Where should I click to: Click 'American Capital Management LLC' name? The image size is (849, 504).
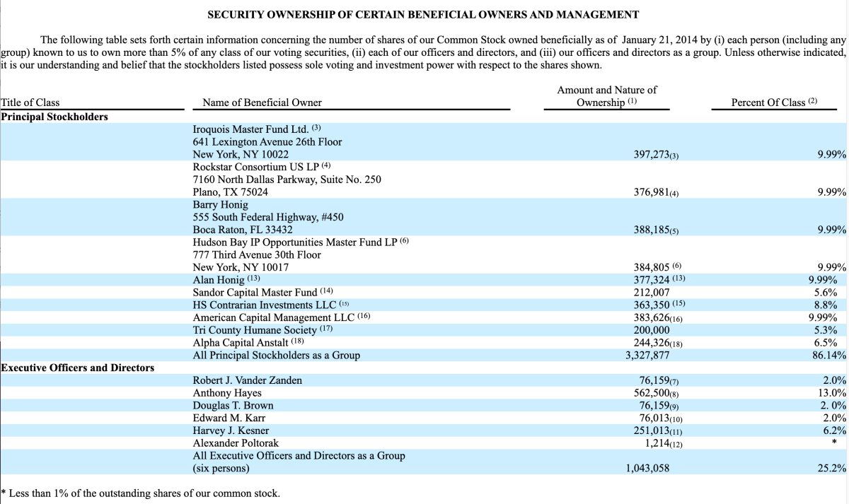click(274, 317)
